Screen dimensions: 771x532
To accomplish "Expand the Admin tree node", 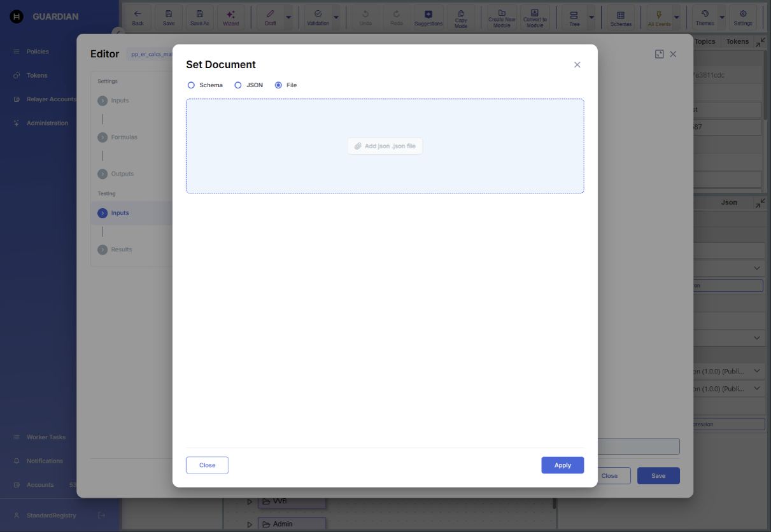I will pyautogui.click(x=250, y=524).
